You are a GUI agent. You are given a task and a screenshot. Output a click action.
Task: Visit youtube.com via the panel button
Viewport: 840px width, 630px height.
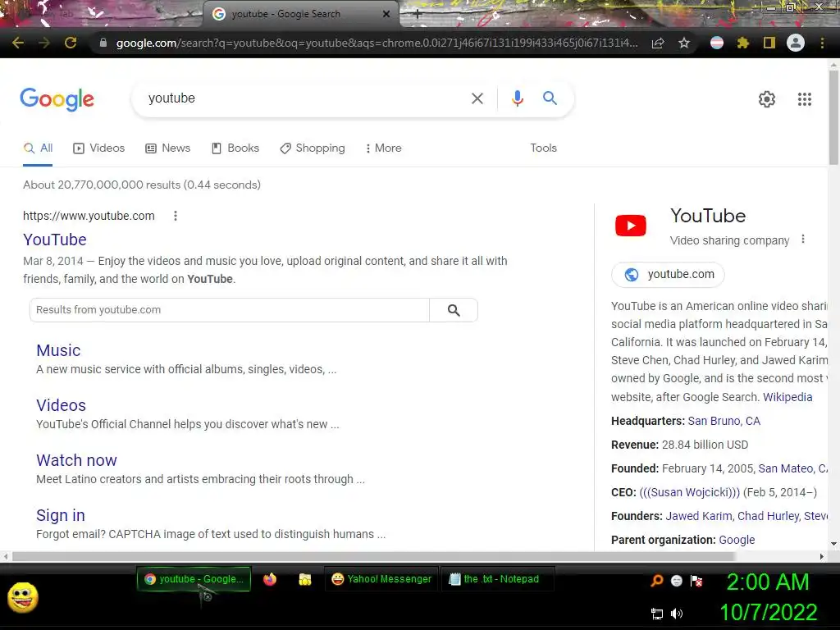click(668, 274)
